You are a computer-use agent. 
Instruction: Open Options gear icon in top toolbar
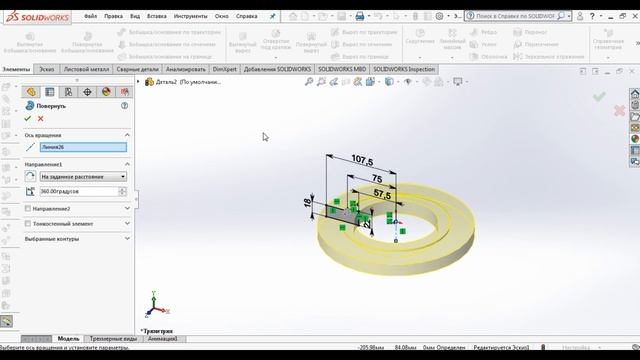tap(439, 16)
